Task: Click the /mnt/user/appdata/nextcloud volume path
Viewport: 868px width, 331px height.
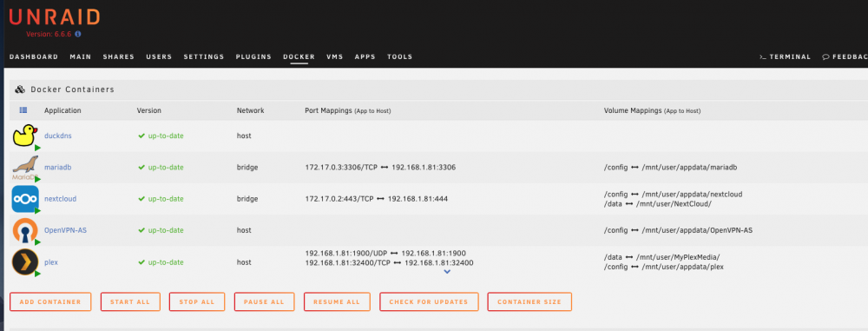Action: 692,195
